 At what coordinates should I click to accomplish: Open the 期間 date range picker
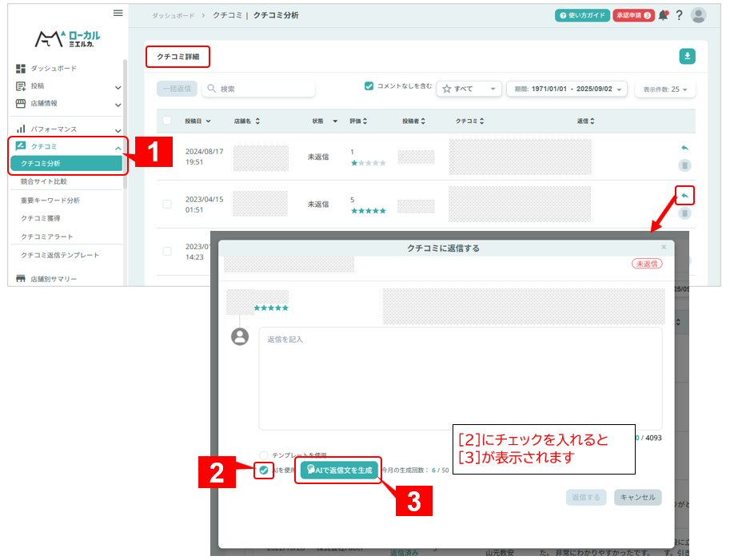pyautogui.click(x=566, y=89)
